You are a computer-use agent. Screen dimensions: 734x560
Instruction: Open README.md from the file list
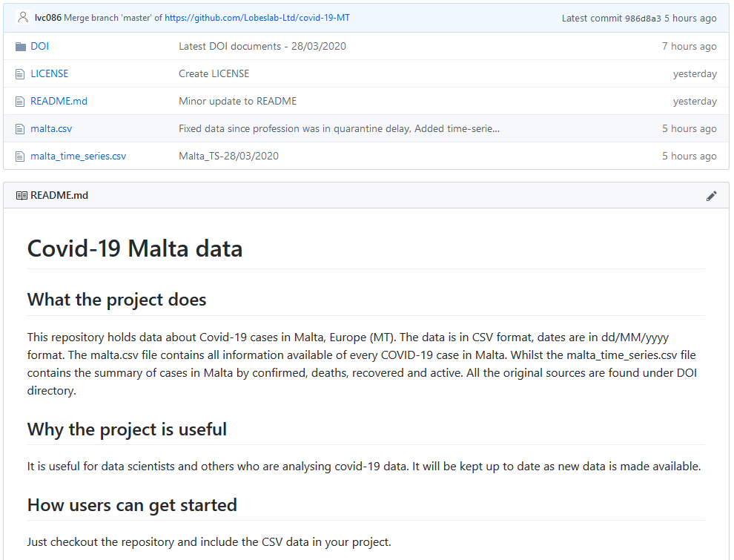[59, 102]
